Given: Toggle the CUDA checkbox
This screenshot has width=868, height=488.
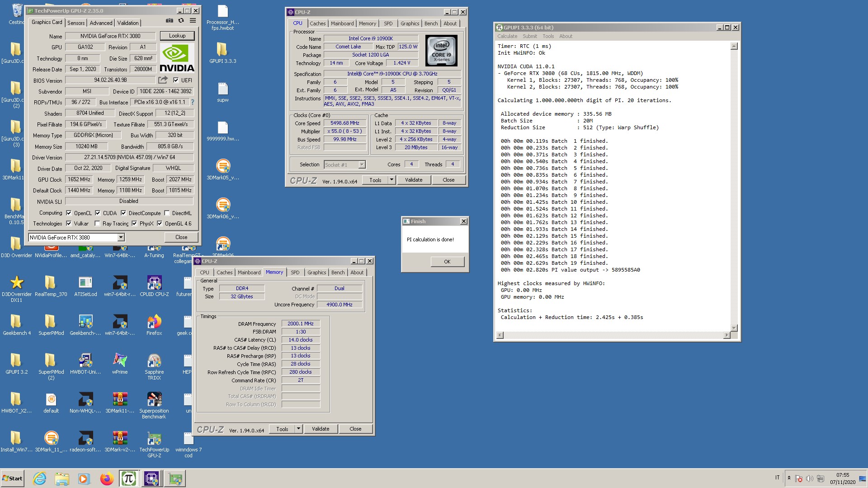Looking at the screenshot, I should click(x=98, y=213).
